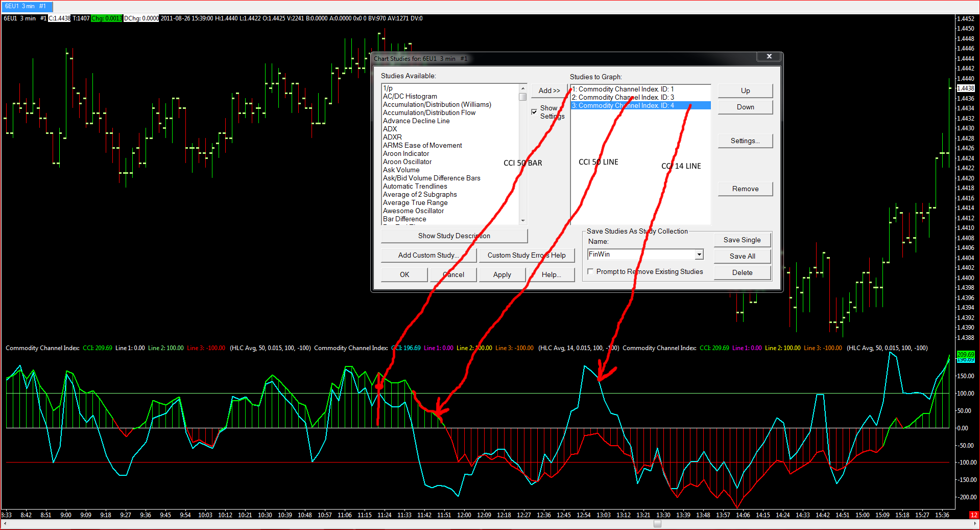This screenshot has width=980, height=530.
Task: Enable Prompt to Remove Existing Studies
Action: [x=590, y=271]
